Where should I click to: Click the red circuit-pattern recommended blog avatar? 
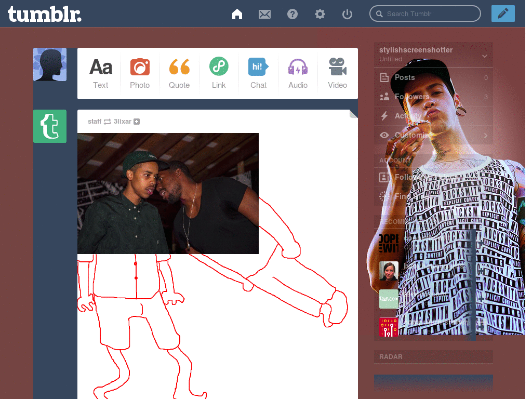coord(389,327)
